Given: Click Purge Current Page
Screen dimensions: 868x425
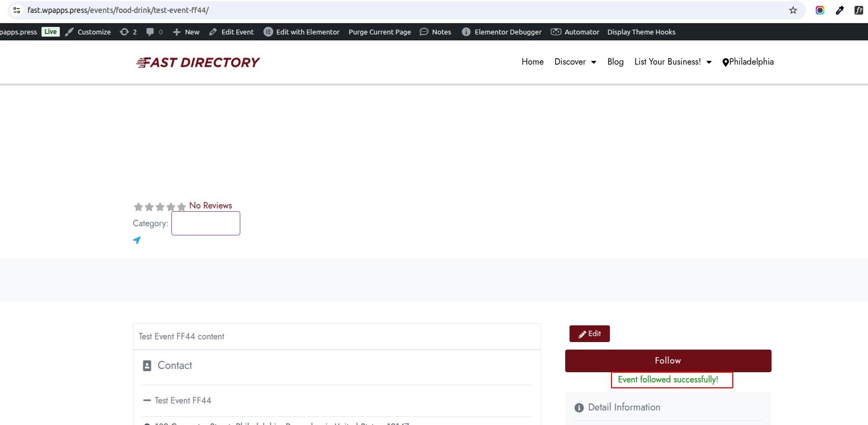Looking at the screenshot, I should [x=379, y=32].
